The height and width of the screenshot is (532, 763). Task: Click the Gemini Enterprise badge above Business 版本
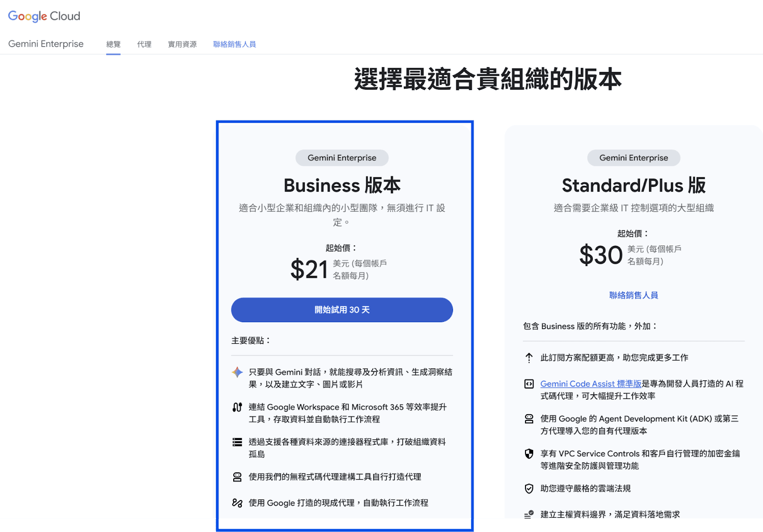pyautogui.click(x=342, y=158)
